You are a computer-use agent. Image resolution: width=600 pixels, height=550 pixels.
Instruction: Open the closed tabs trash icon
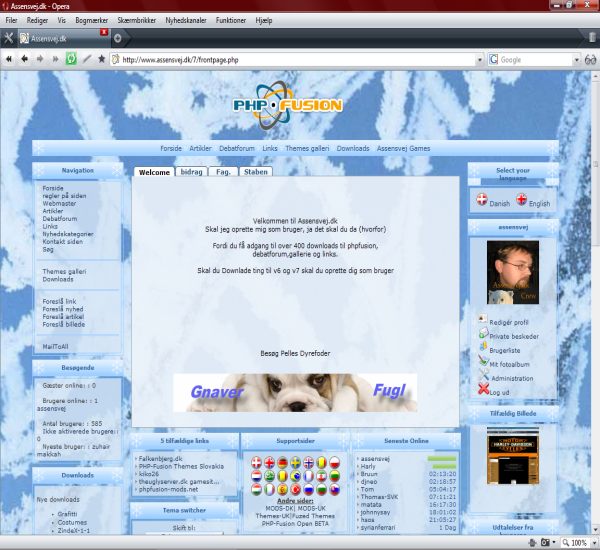pos(592,37)
